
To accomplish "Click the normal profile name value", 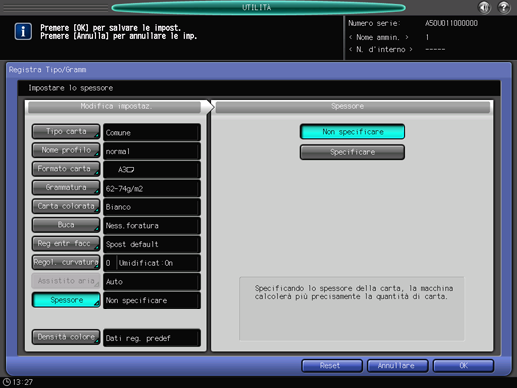I will (152, 151).
